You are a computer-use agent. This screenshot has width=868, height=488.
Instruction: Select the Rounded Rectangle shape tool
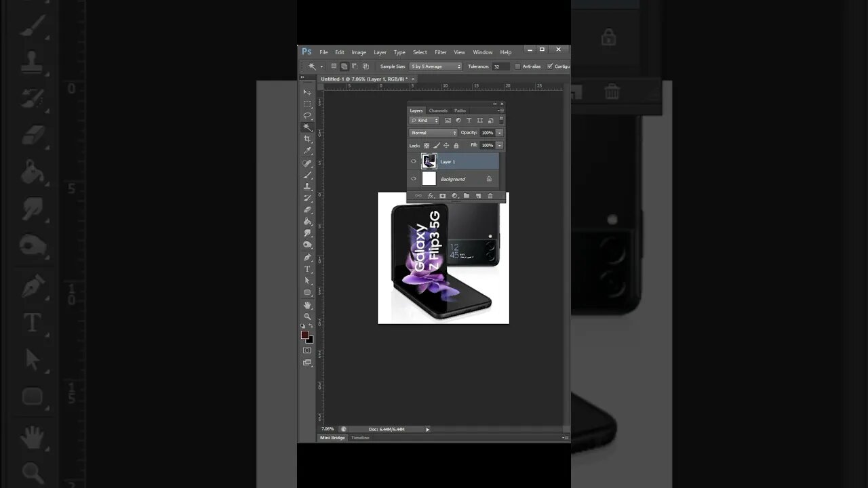coord(307,292)
